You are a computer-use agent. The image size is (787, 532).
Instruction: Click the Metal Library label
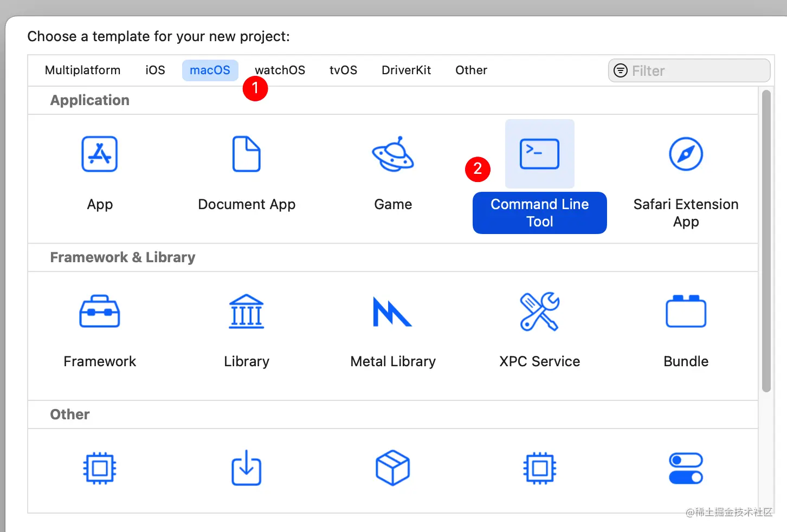point(393,361)
